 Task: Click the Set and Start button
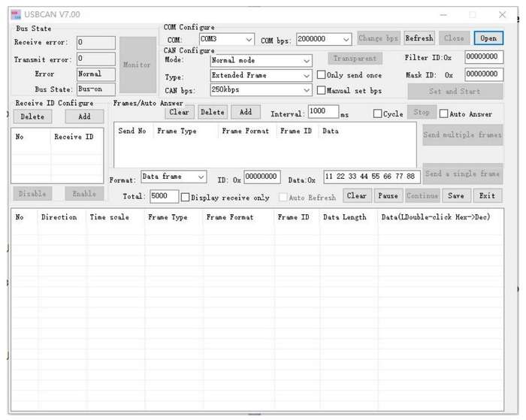[455, 91]
